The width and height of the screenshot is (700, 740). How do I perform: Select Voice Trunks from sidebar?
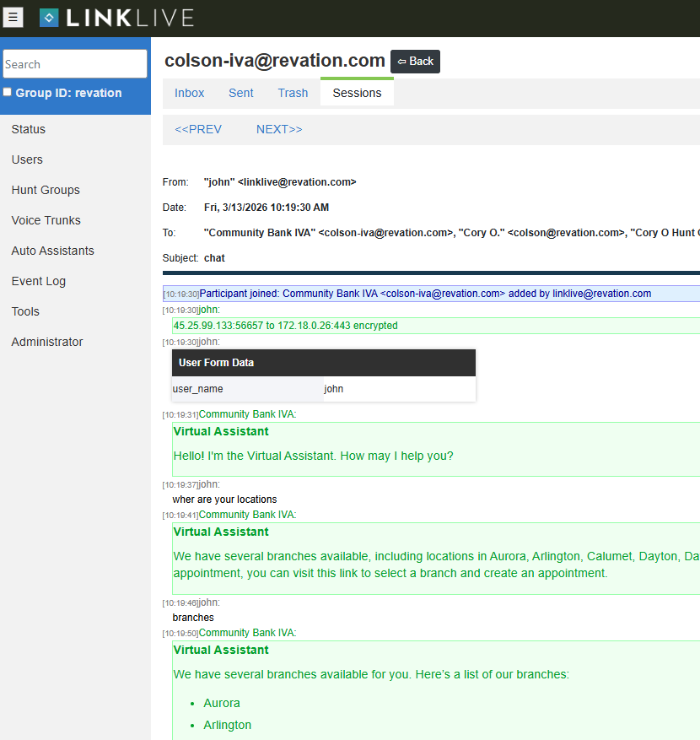(46, 220)
